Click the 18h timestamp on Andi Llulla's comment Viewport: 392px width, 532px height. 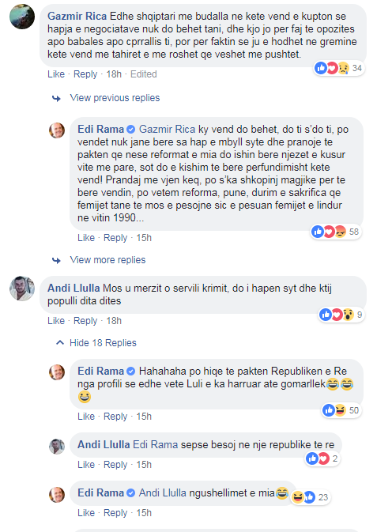pyautogui.click(x=114, y=321)
